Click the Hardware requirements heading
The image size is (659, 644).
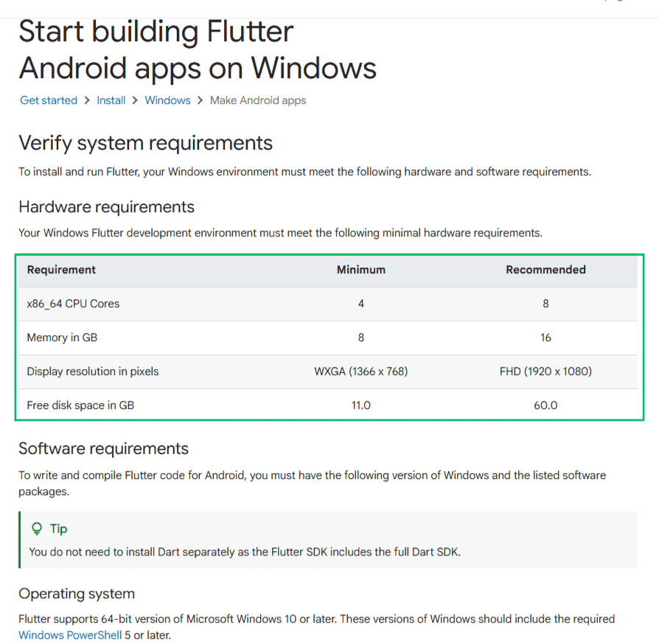(x=106, y=207)
